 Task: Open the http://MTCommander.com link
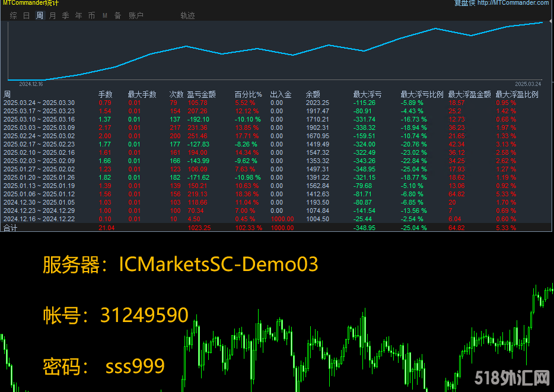[513, 3]
